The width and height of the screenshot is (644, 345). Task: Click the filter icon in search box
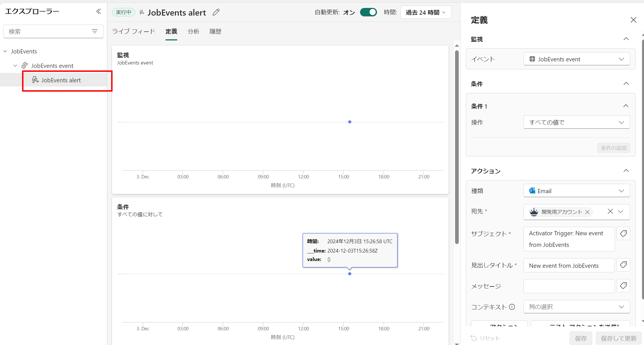(x=95, y=31)
